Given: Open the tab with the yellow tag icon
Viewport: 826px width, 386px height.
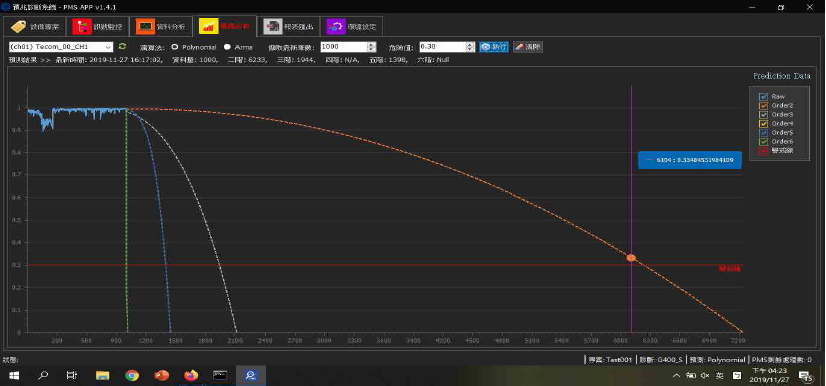Looking at the screenshot, I should pyautogui.click(x=35, y=26).
